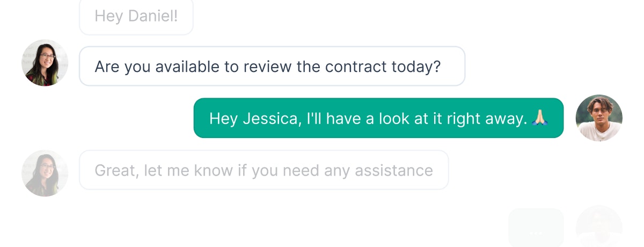Click the praying hands emoji in green message

[540, 118]
